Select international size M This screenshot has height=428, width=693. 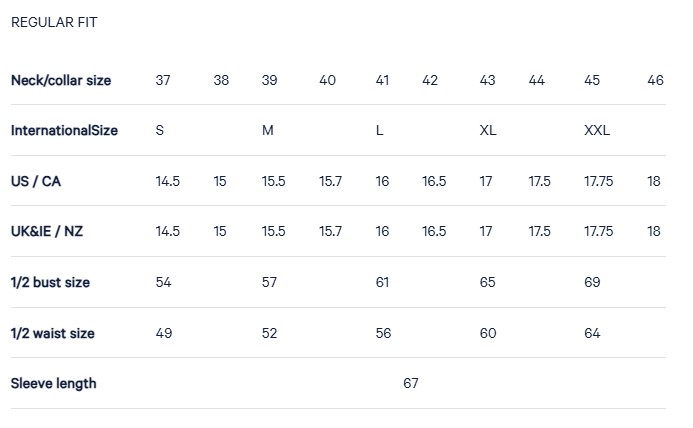[x=268, y=131]
